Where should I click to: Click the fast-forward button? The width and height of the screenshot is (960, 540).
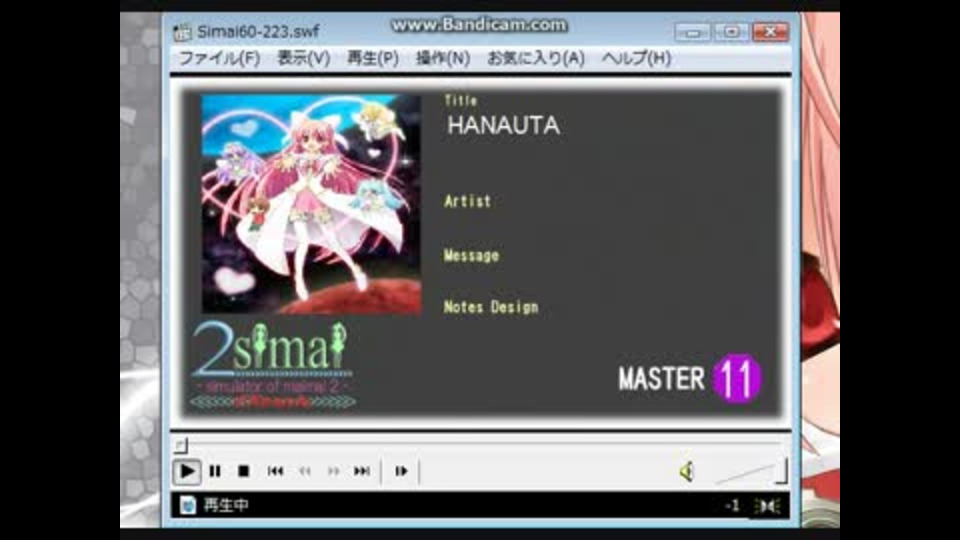pyautogui.click(x=333, y=471)
